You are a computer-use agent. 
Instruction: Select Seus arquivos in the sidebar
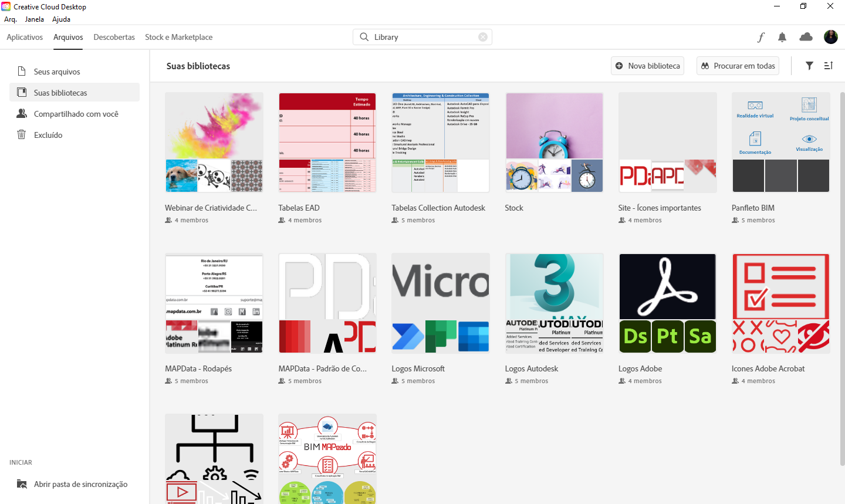pos(57,72)
